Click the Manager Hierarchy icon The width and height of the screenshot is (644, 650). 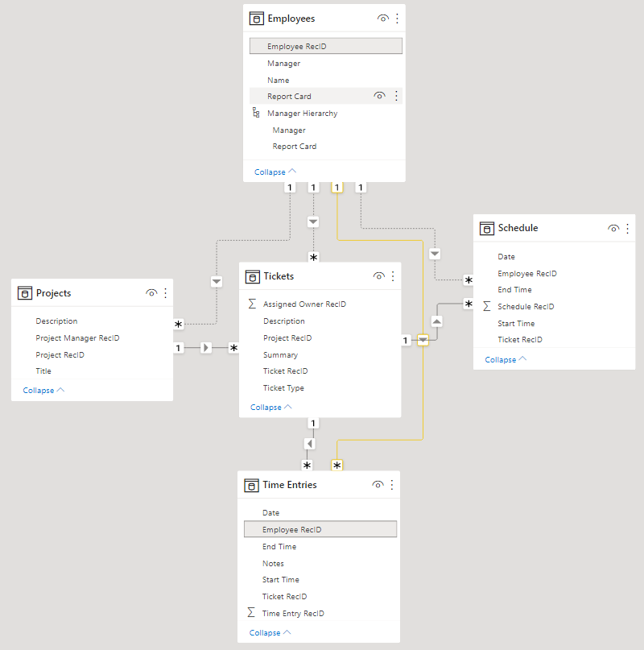click(256, 113)
